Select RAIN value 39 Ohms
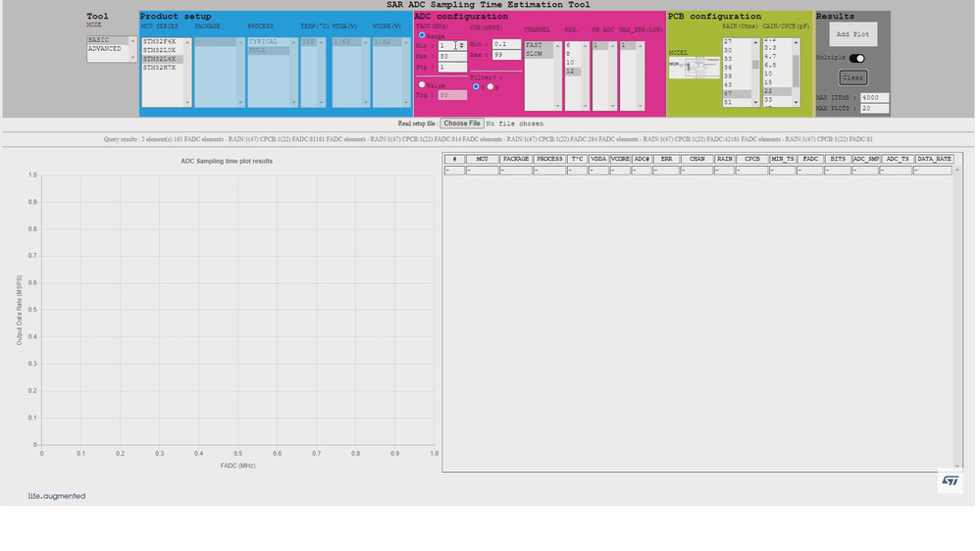This screenshot has width=980, height=551. pyautogui.click(x=737, y=76)
